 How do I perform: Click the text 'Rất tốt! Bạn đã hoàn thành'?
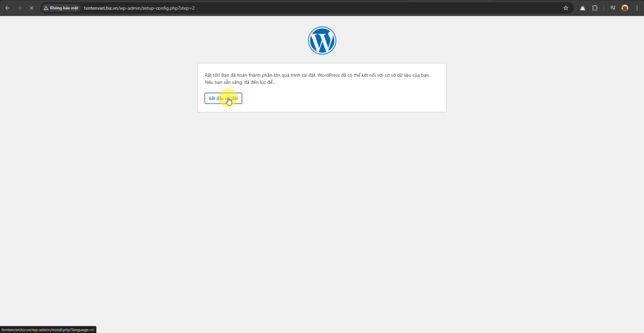[x=238, y=75]
